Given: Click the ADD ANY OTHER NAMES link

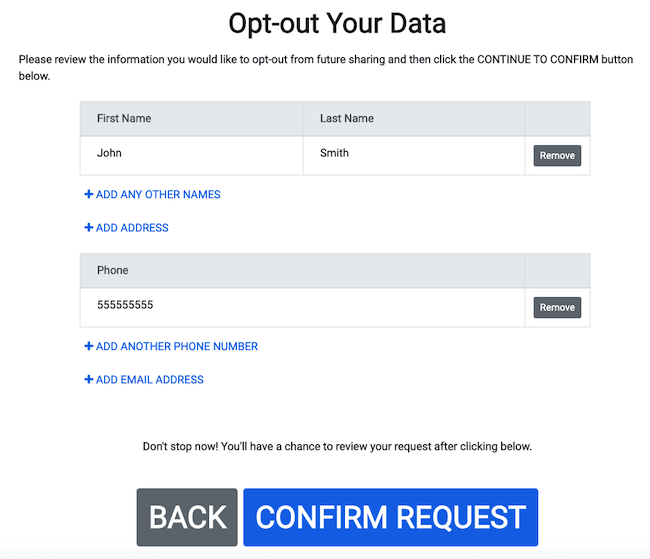Looking at the screenshot, I should [153, 194].
